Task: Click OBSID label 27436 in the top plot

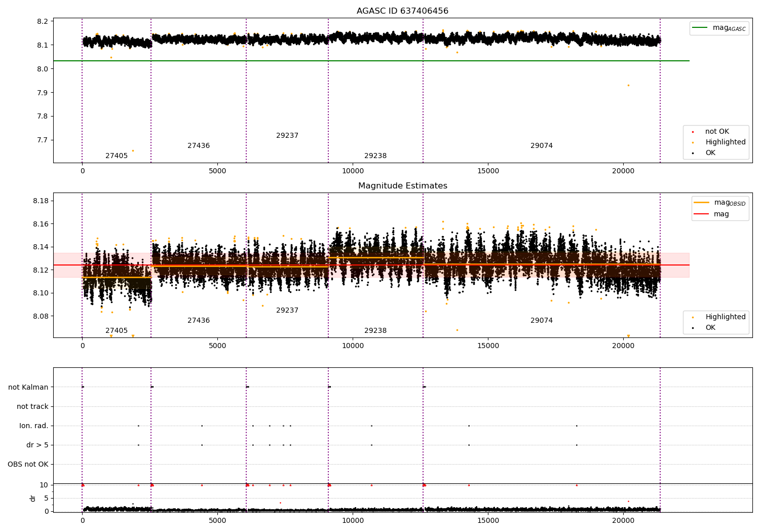Action: pos(199,146)
